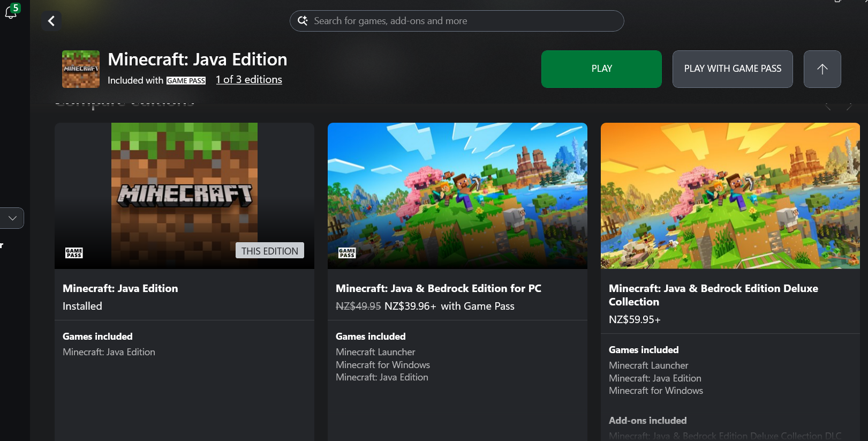Screen dimensions: 868x441
Task: Expand the left sidebar chevron dropdown
Action: pyautogui.click(x=12, y=218)
